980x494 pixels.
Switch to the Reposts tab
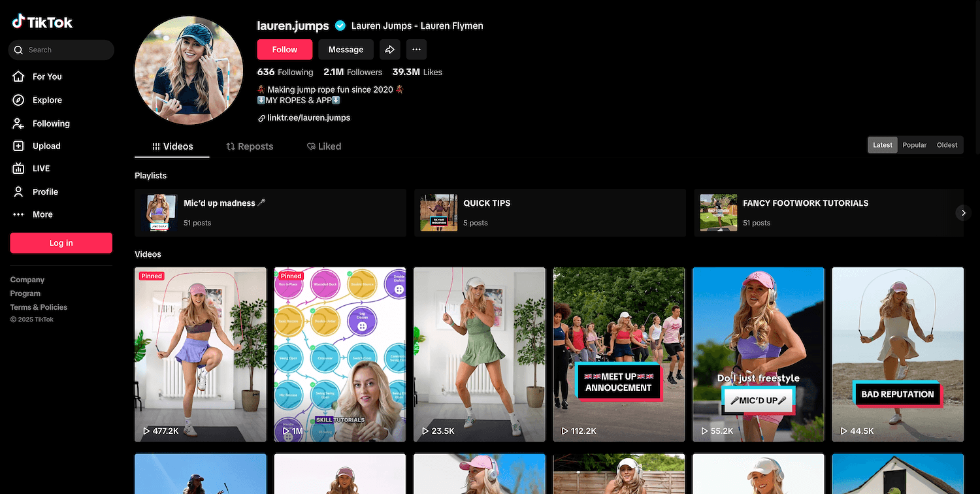250,146
